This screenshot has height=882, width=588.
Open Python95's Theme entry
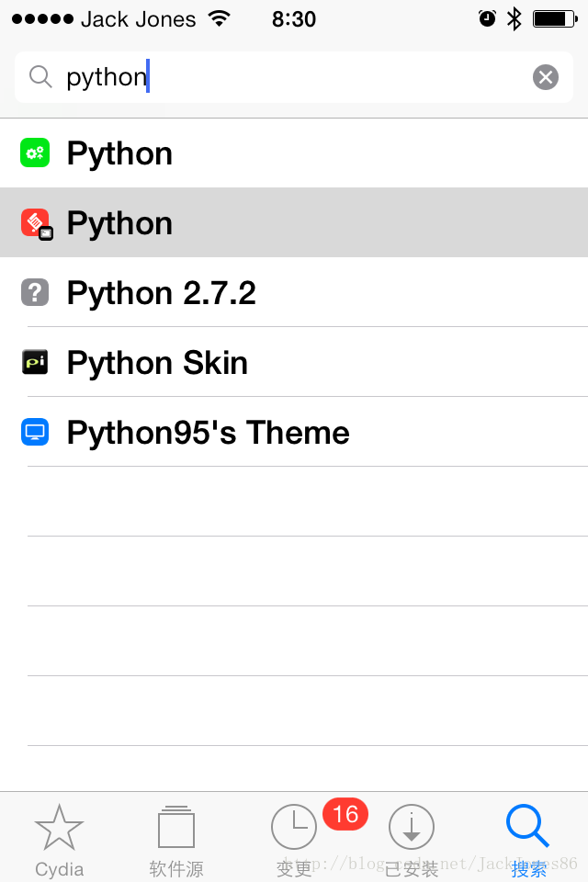[294, 432]
